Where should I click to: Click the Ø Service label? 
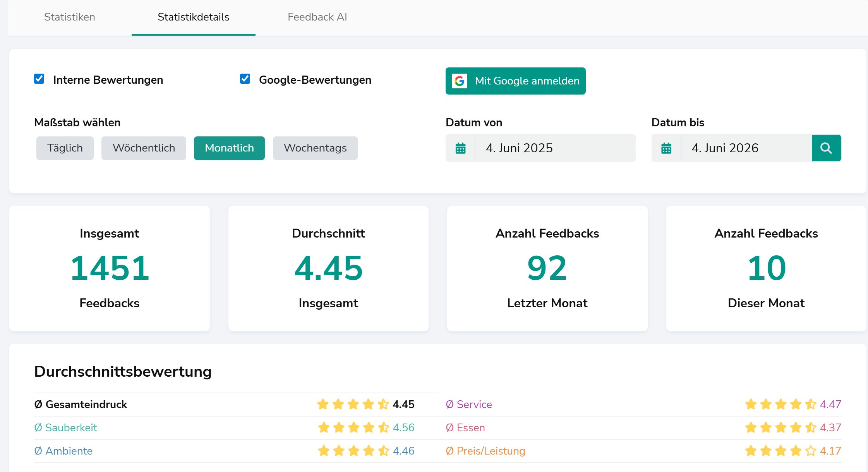[469, 404]
